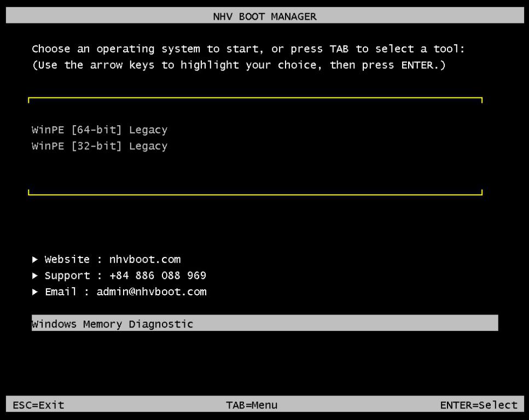
Task: Open the nhvboot.com website address
Action: 141,259
